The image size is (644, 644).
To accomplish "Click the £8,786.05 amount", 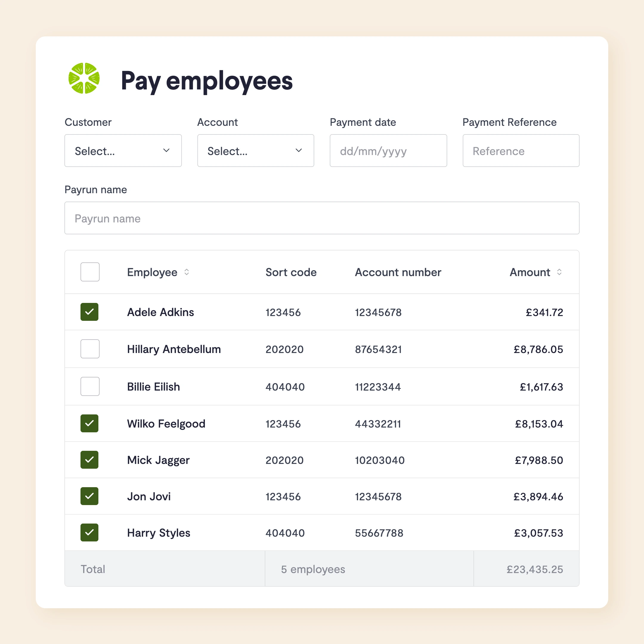I will click(x=538, y=349).
